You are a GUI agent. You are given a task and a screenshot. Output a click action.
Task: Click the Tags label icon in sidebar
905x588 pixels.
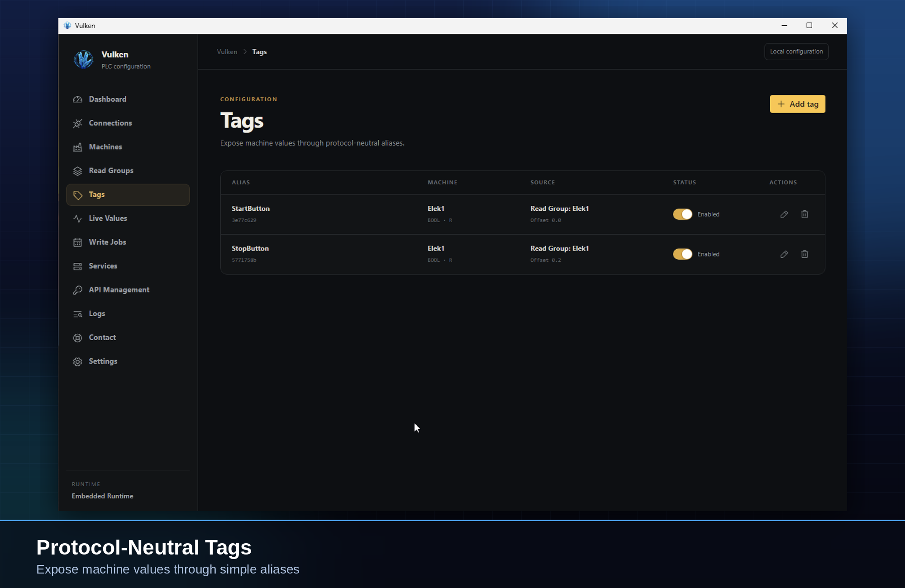[x=77, y=195]
